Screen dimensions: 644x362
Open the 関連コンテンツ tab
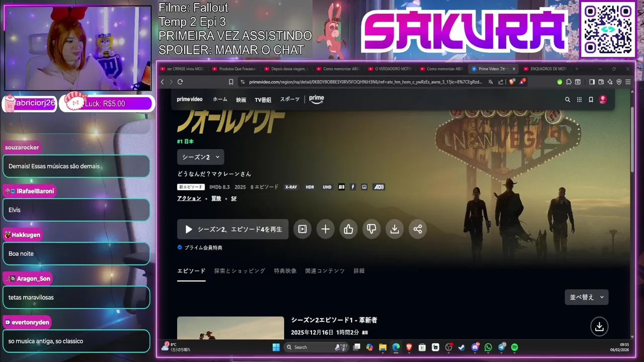pos(325,271)
